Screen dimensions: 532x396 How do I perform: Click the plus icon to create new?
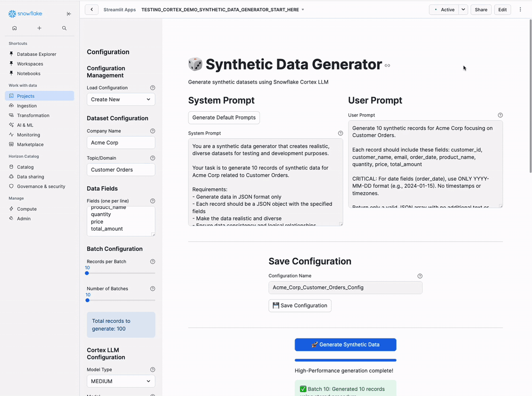pos(39,28)
